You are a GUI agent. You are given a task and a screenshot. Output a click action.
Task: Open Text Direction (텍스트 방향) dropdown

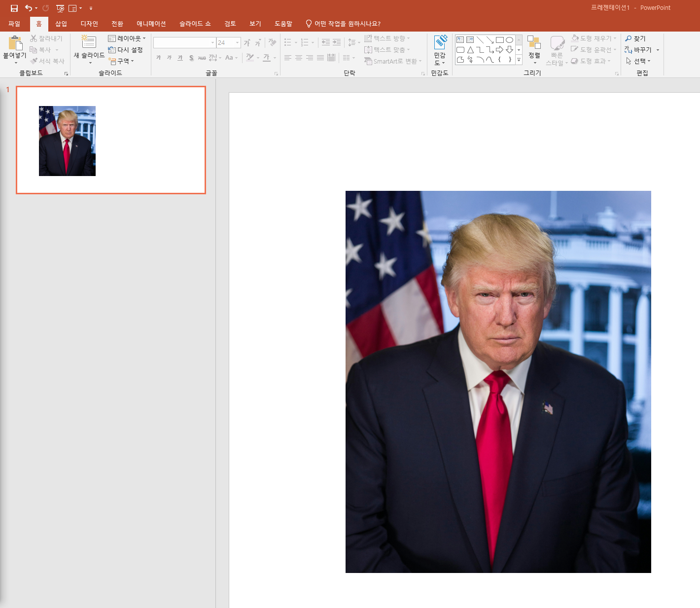click(x=387, y=38)
